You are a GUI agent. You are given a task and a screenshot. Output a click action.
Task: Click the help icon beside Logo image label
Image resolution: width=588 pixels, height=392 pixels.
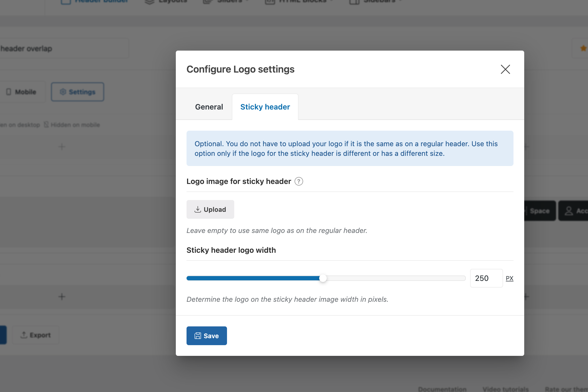click(x=299, y=182)
